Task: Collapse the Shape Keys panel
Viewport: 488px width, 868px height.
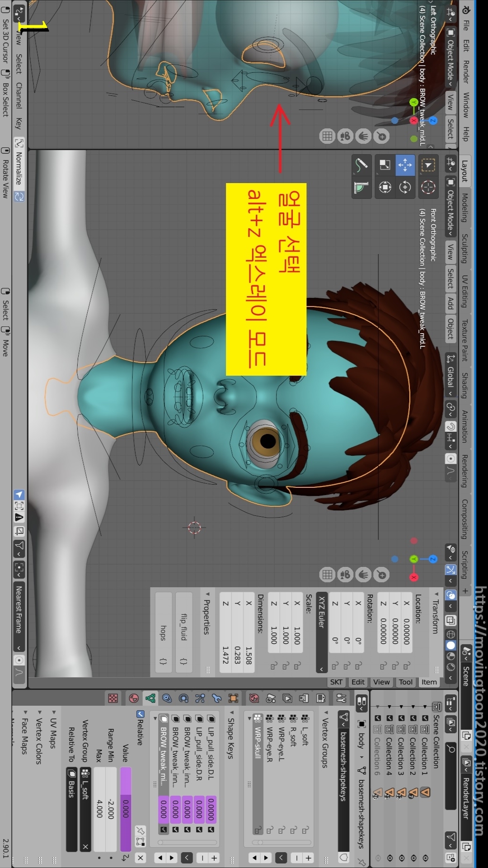Action: click(231, 712)
